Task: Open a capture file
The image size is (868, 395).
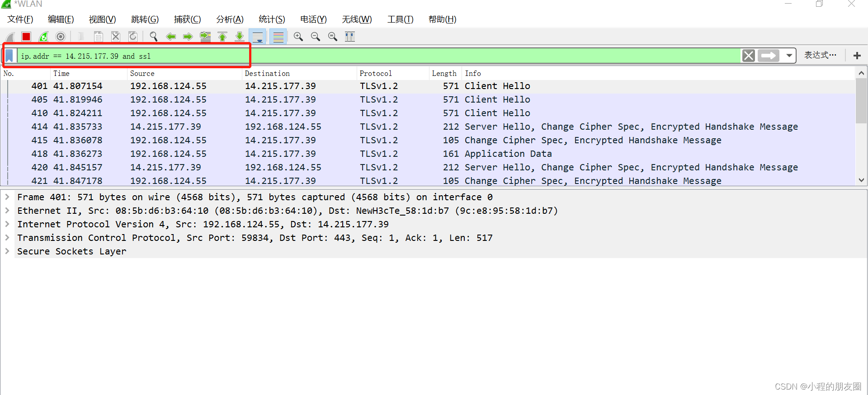Action: pos(80,37)
